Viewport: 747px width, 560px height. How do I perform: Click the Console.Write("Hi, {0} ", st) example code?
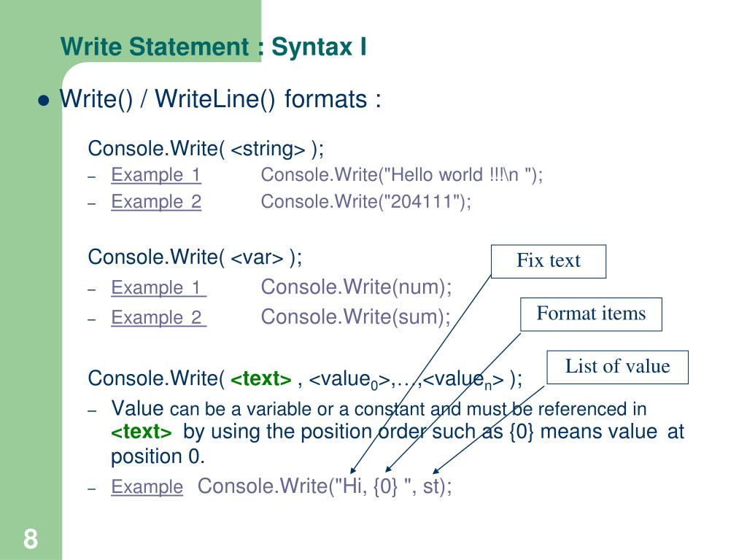pos(325,486)
